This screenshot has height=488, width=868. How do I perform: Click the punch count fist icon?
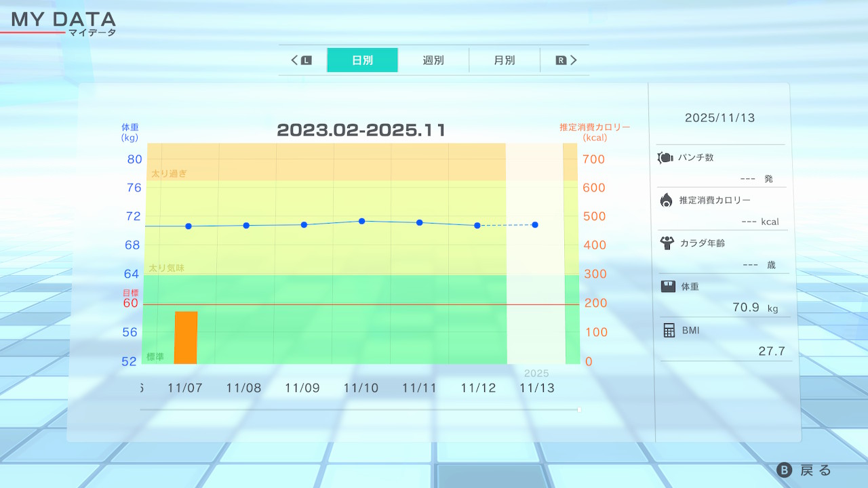(x=665, y=158)
